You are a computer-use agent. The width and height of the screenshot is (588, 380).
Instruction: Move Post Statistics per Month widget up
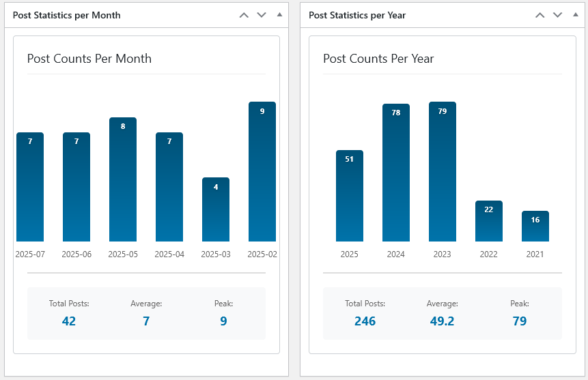244,15
